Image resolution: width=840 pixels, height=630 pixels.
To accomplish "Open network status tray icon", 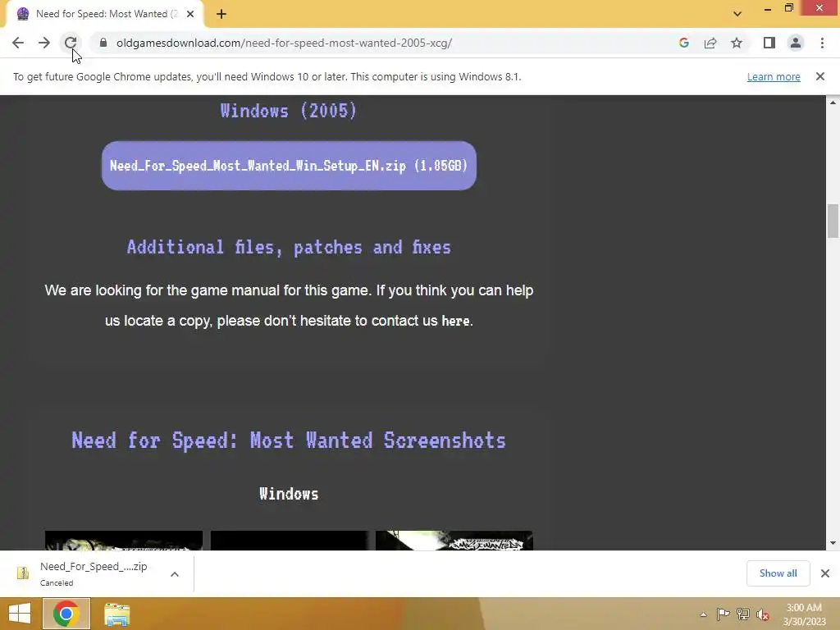I will (x=743, y=614).
